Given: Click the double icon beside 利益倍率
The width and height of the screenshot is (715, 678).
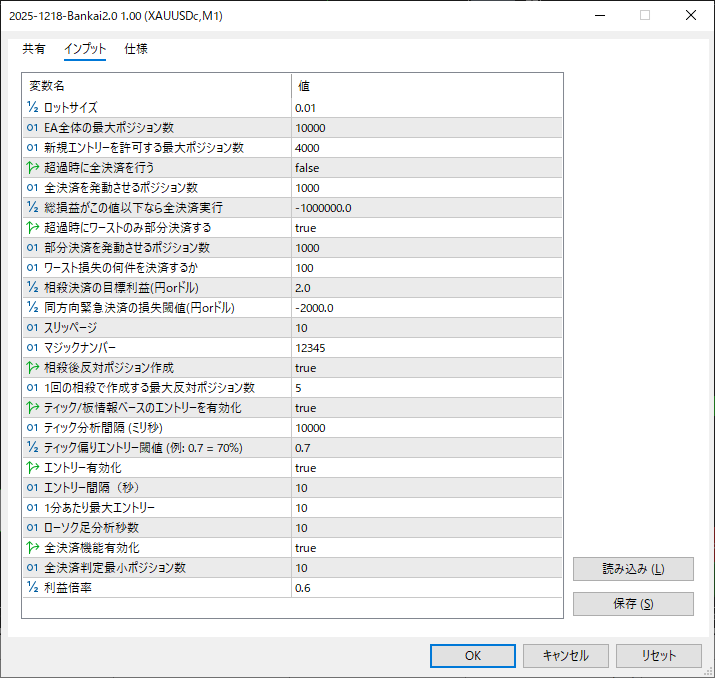Looking at the screenshot, I should point(33,587).
